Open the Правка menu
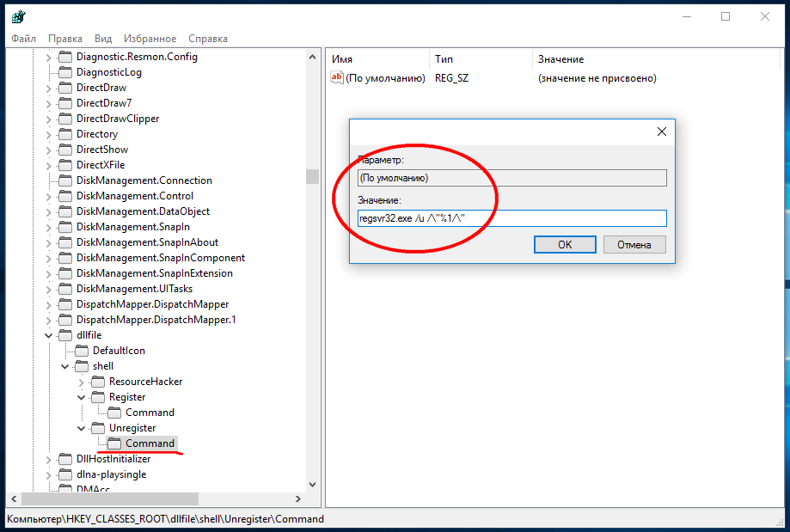The height and width of the screenshot is (532, 790). [65, 39]
